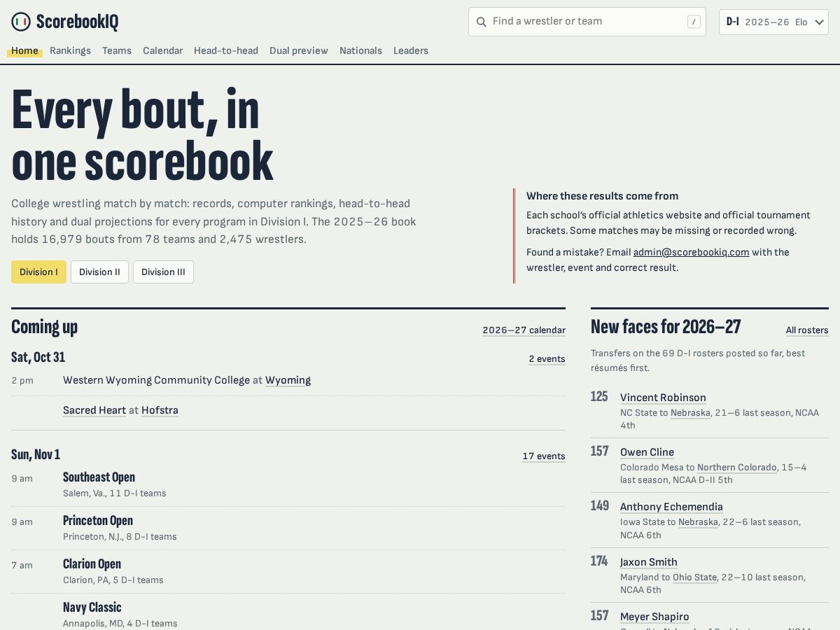Go to the Rankings tab
This screenshot has width=840, height=630.
coord(70,50)
